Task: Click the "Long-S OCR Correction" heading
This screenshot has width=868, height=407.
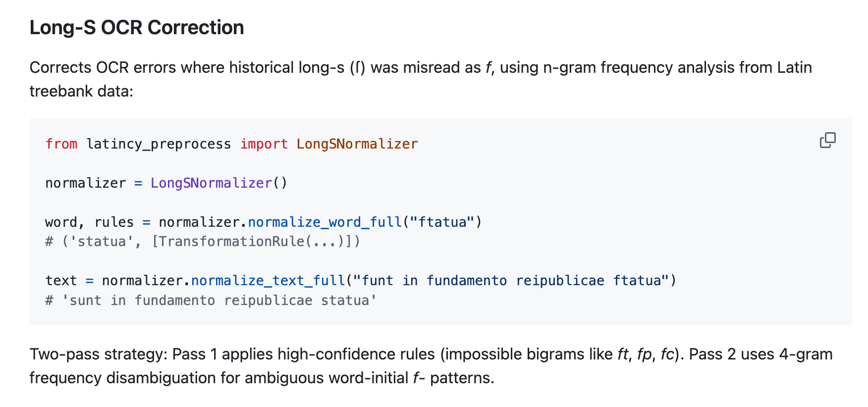Action: (x=137, y=28)
